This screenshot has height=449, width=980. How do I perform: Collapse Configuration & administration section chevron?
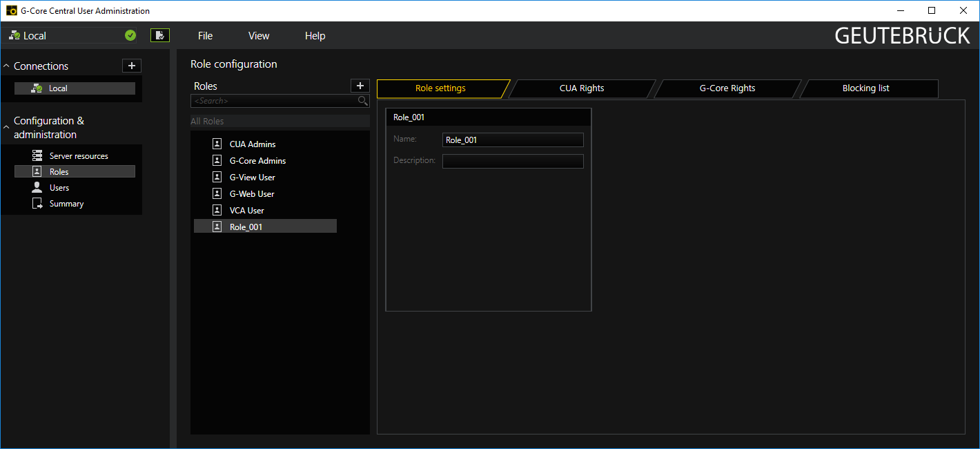point(7,127)
